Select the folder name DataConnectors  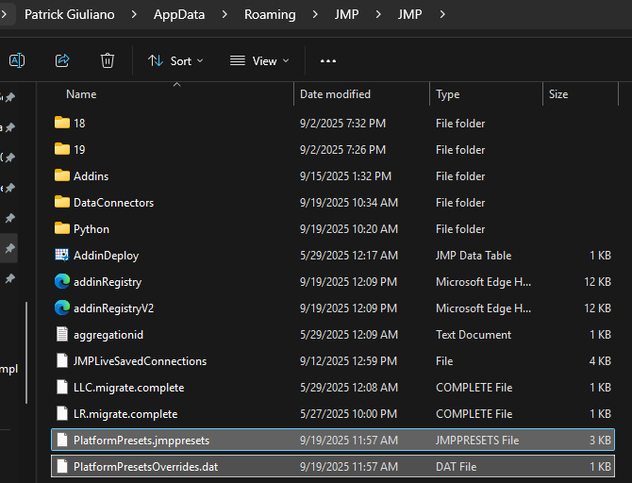[113, 202]
